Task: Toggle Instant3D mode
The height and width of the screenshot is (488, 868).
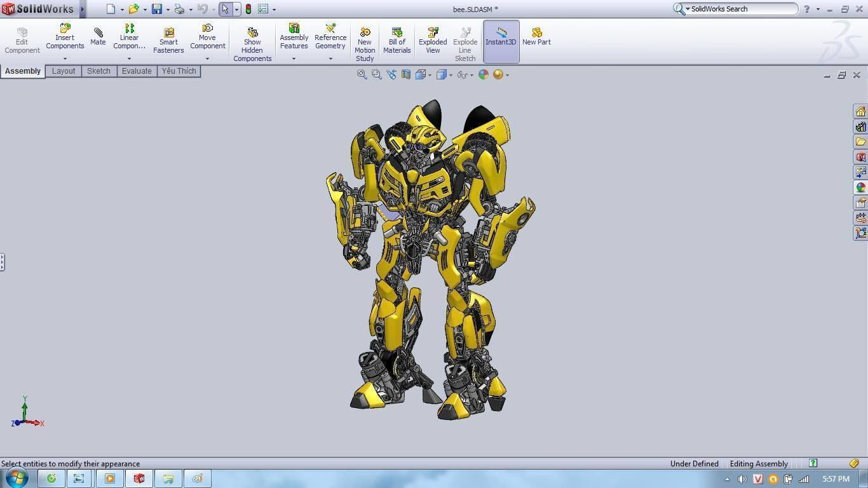Action: (501, 41)
